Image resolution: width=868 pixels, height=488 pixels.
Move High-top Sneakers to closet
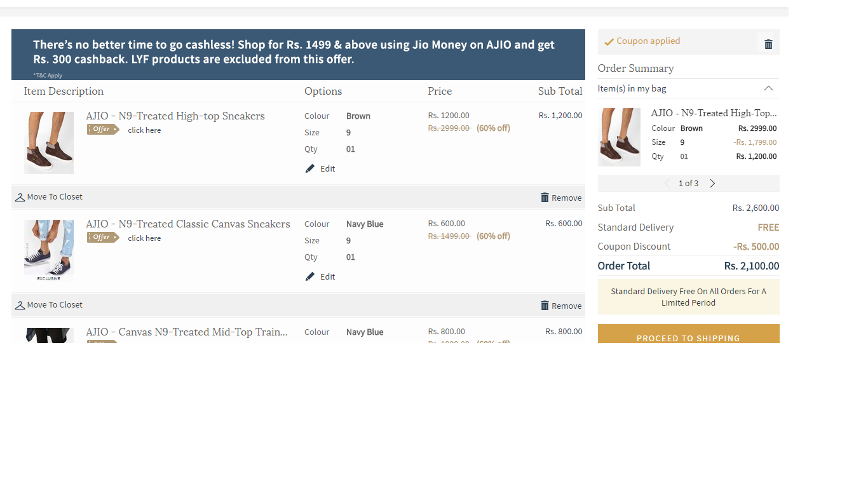click(x=49, y=197)
